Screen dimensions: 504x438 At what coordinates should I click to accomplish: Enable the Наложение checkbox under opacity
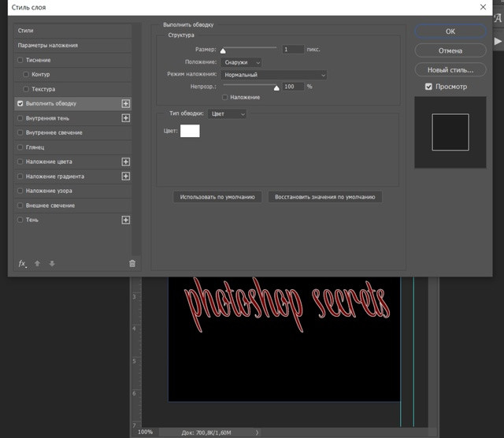(x=225, y=97)
